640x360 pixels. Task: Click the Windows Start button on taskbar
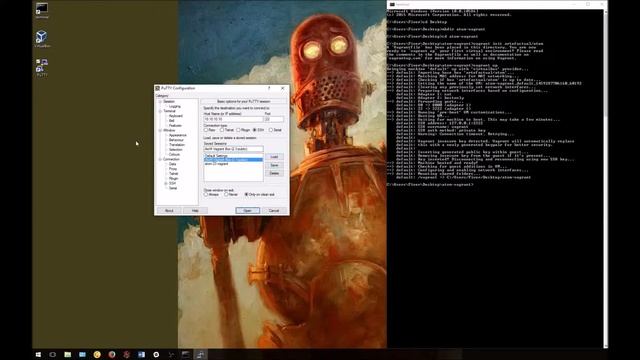pyautogui.click(x=38, y=355)
